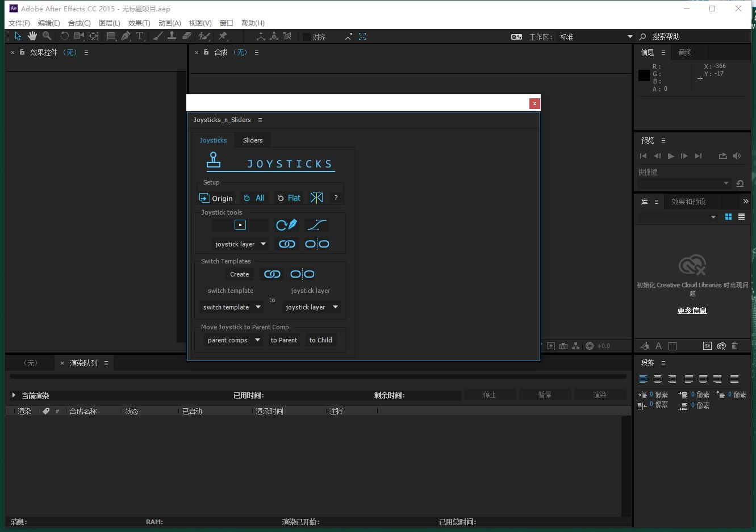Select the Pen tool in toolbar

tap(126, 36)
